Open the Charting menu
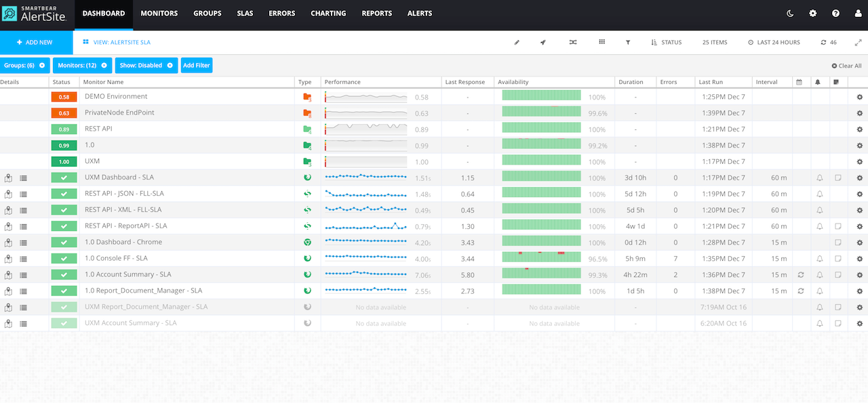Viewport: 868px width, 403px height. tap(328, 14)
